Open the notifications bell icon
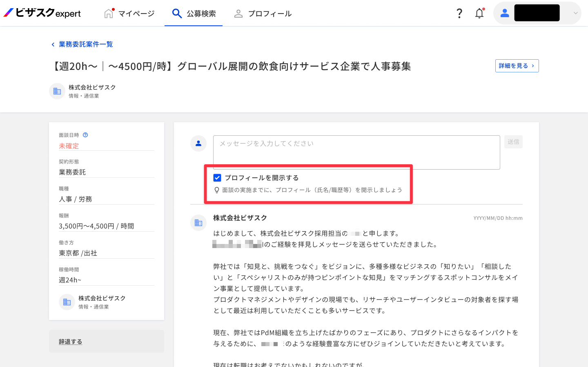The image size is (588, 367). pyautogui.click(x=479, y=13)
